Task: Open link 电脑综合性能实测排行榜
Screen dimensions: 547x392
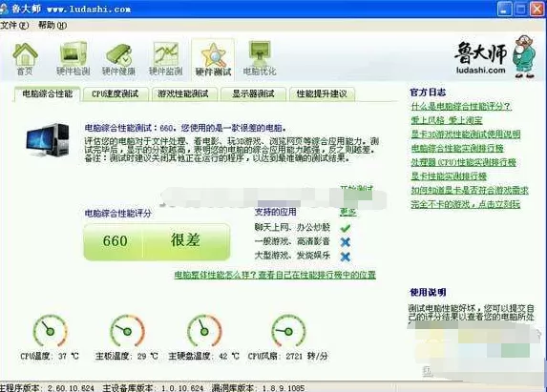Action: (x=457, y=149)
